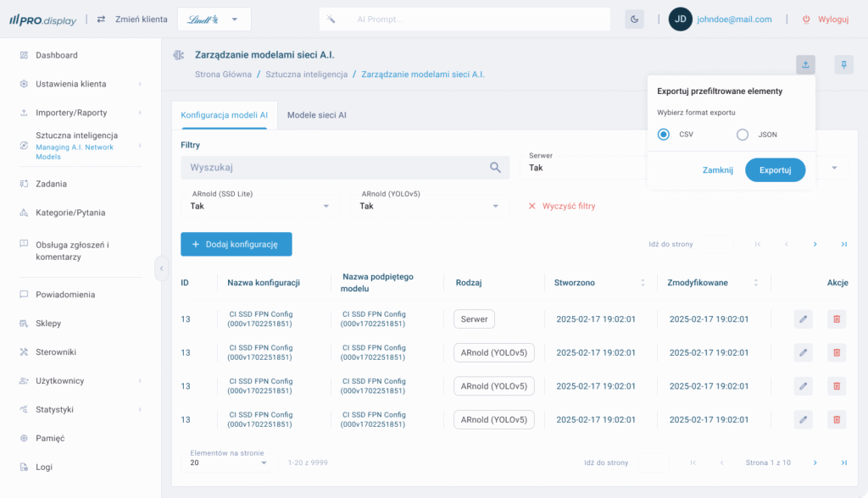Image resolution: width=868 pixels, height=498 pixels.
Task: Click the export icon in page header
Action: [x=805, y=64]
